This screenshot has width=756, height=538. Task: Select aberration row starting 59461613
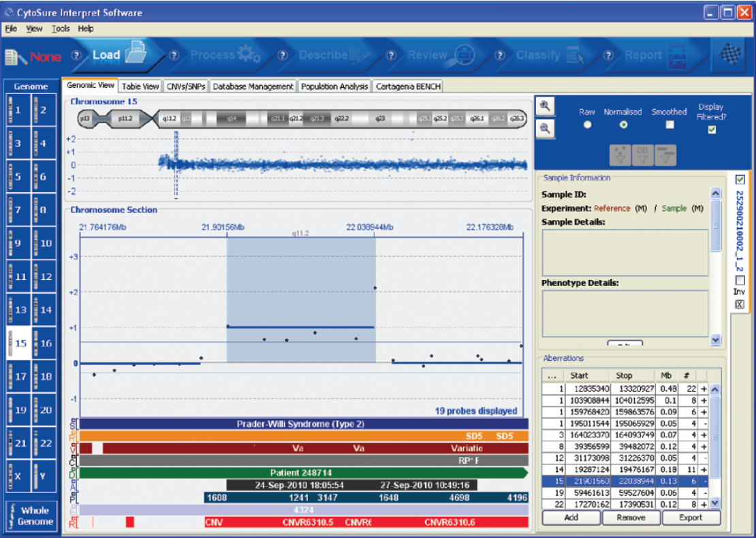tap(626, 492)
